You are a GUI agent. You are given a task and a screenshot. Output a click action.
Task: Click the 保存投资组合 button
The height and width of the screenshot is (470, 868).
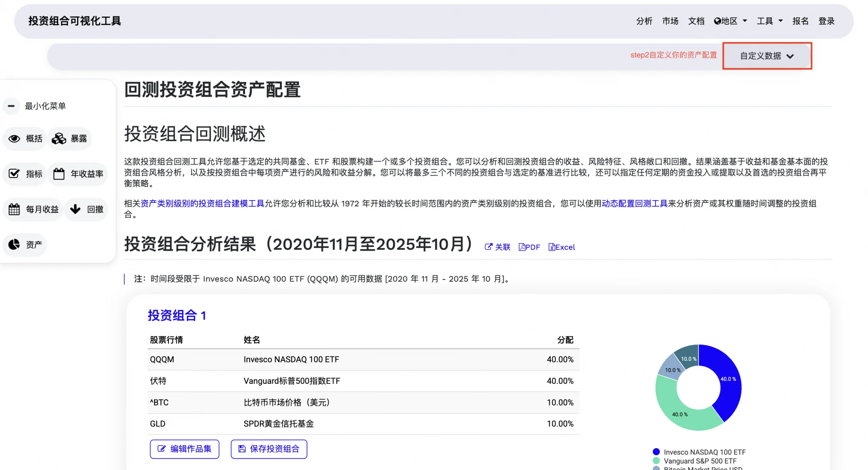click(269, 449)
